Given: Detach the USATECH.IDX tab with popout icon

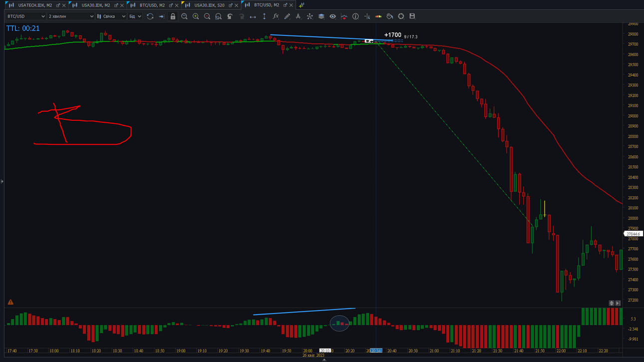Looking at the screenshot, I should pos(58,5).
